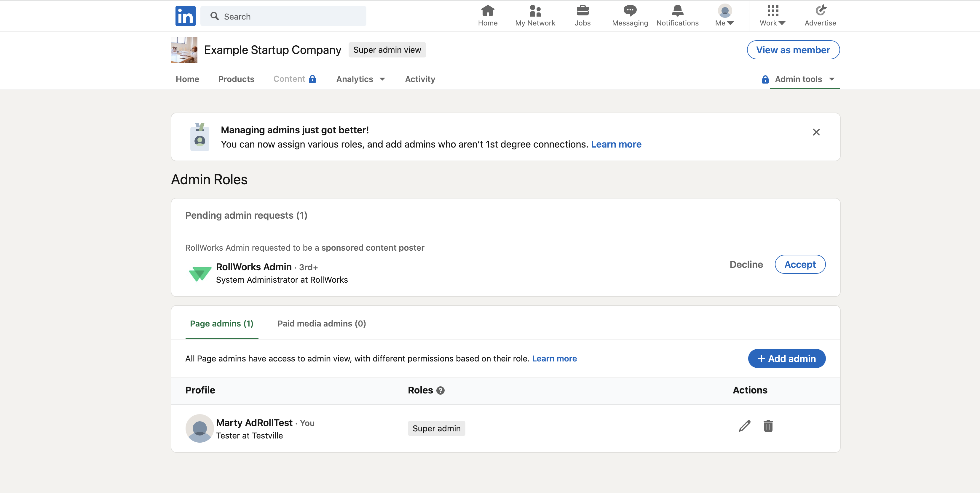Click Learn more in the banner
Viewport: 980px width, 493px height.
tap(616, 145)
